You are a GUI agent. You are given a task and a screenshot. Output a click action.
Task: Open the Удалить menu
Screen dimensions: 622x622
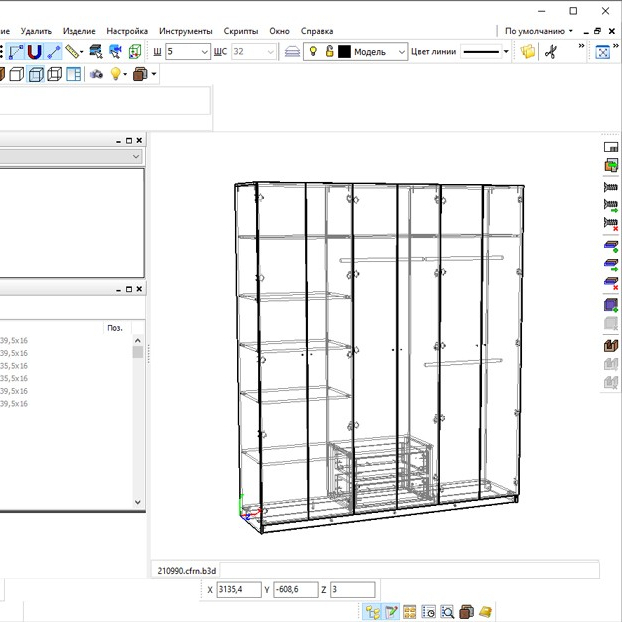click(x=36, y=31)
